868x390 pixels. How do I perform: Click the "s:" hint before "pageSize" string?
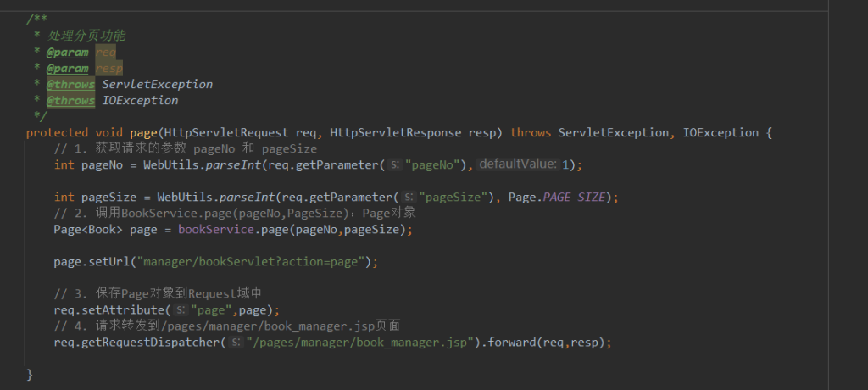409,198
